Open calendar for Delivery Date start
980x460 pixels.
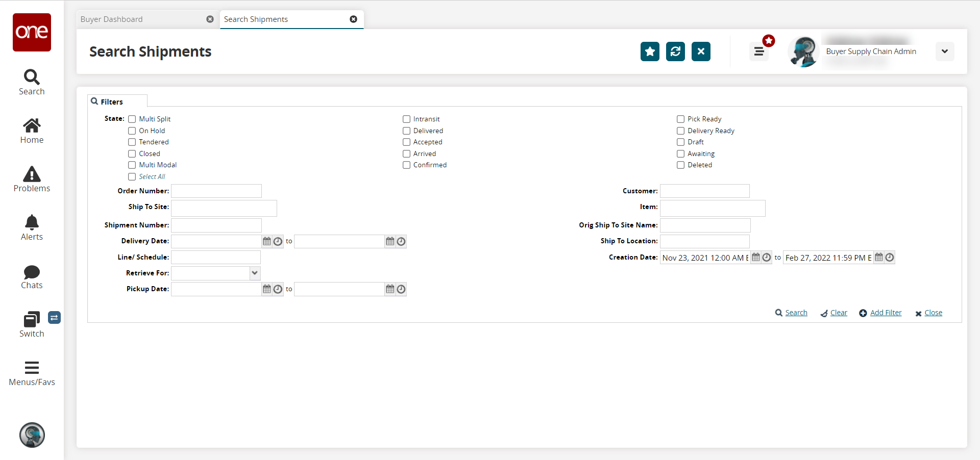[267, 241]
